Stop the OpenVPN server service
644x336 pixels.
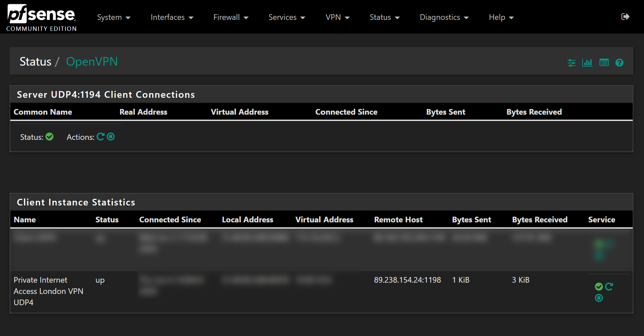[111, 137]
